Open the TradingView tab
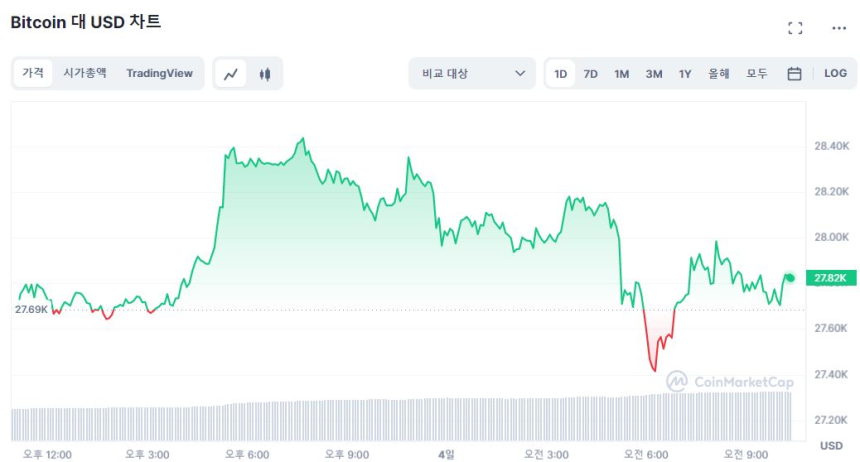 159,73
